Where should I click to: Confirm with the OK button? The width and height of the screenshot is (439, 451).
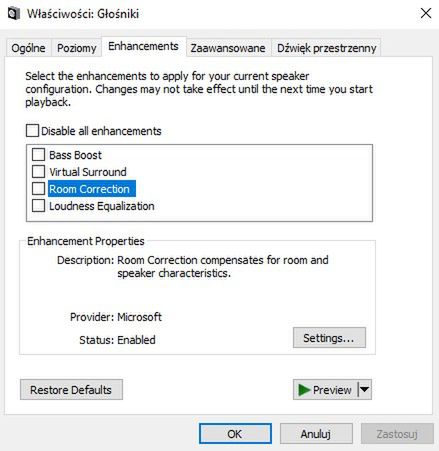[235, 434]
